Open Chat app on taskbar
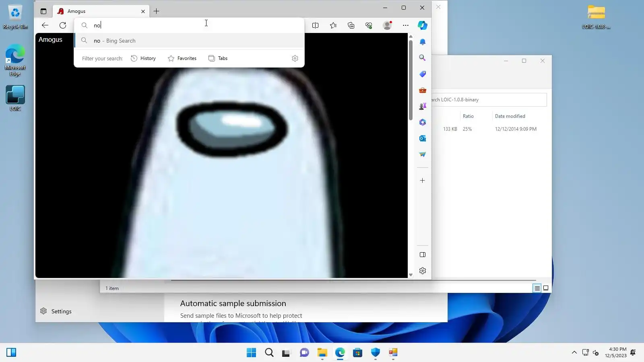The width and height of the screenshot is (644, 362). [305, 353]
